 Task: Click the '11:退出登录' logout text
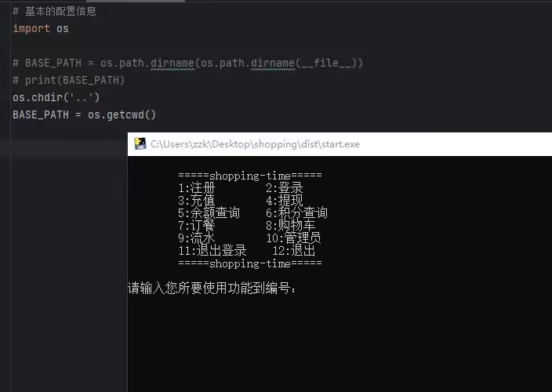(x=212, y=251)
